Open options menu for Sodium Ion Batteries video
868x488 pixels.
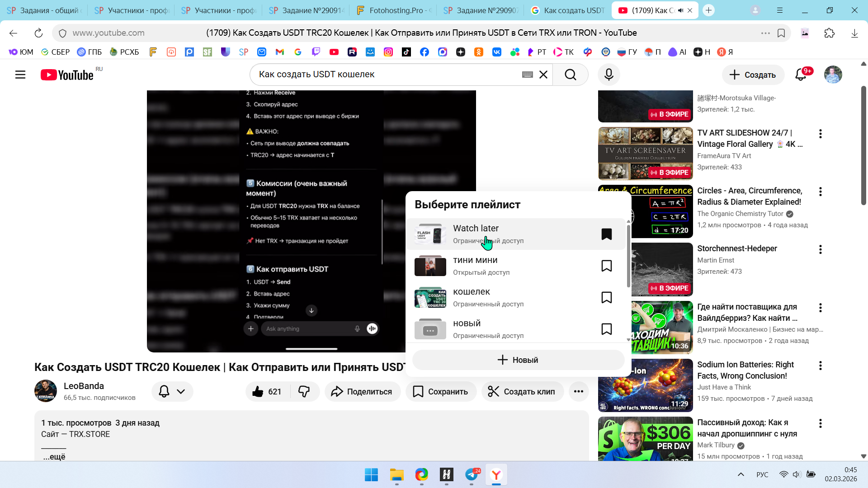[820, 366]
